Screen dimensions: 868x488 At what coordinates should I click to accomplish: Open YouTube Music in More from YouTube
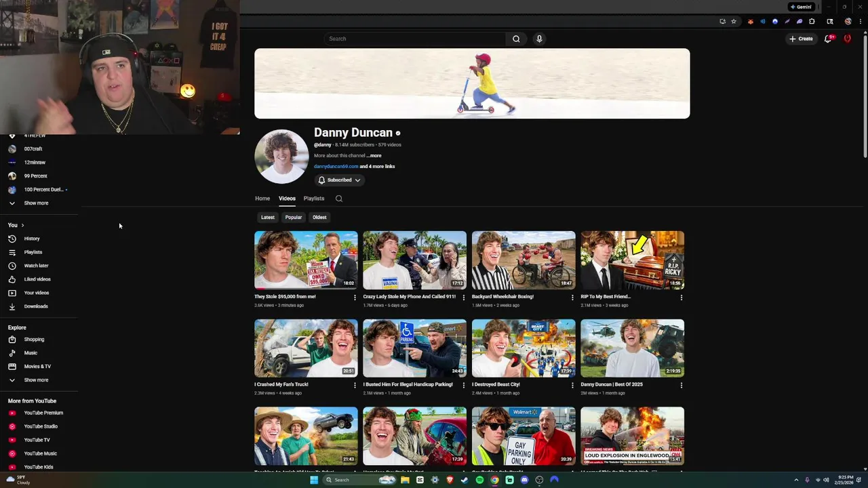point(41,453)
